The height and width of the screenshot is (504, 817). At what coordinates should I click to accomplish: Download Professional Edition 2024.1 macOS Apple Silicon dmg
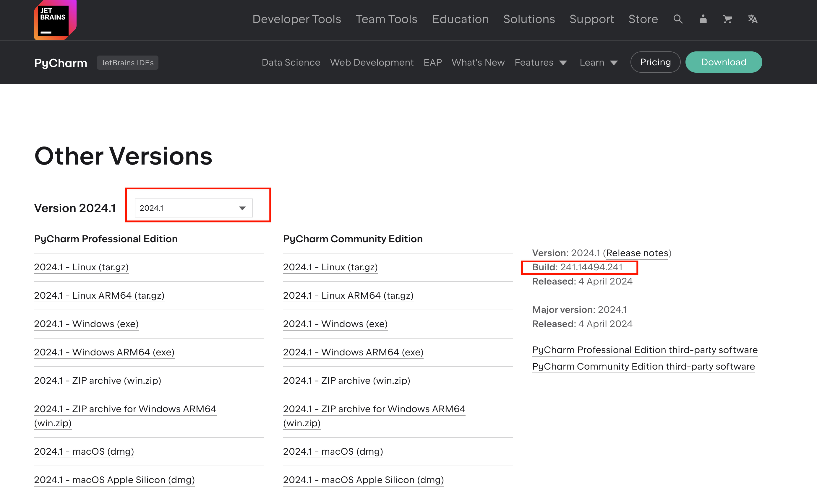[x=114, y=480]
